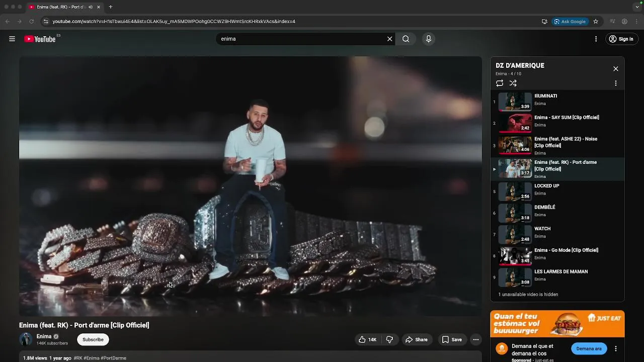Click the Sign in button
The image size is (644, 362).
(x=621, y=39)
